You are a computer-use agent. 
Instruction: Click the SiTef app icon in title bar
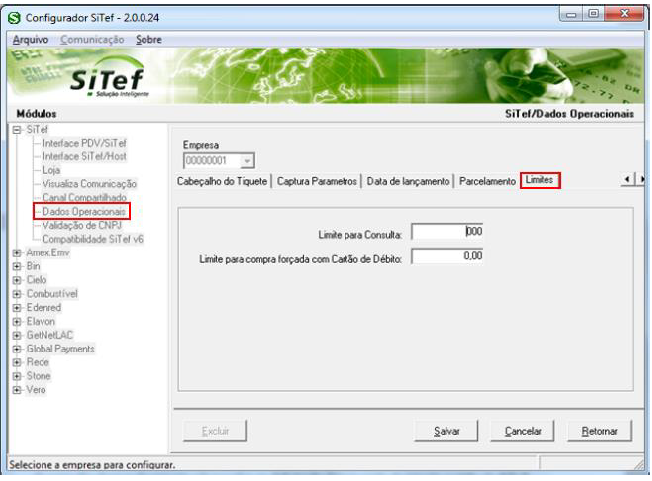pyautogui.click(x=15, y=18)
